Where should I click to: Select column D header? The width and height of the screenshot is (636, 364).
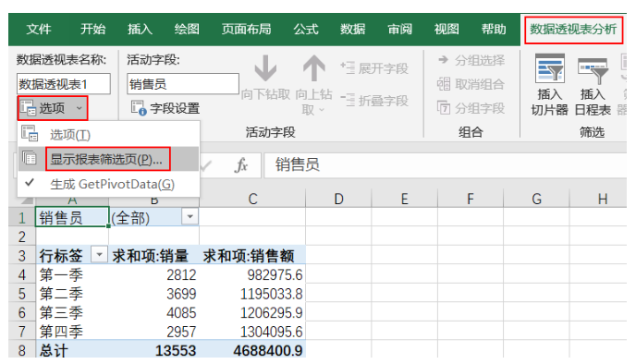(x=338, y=199)
